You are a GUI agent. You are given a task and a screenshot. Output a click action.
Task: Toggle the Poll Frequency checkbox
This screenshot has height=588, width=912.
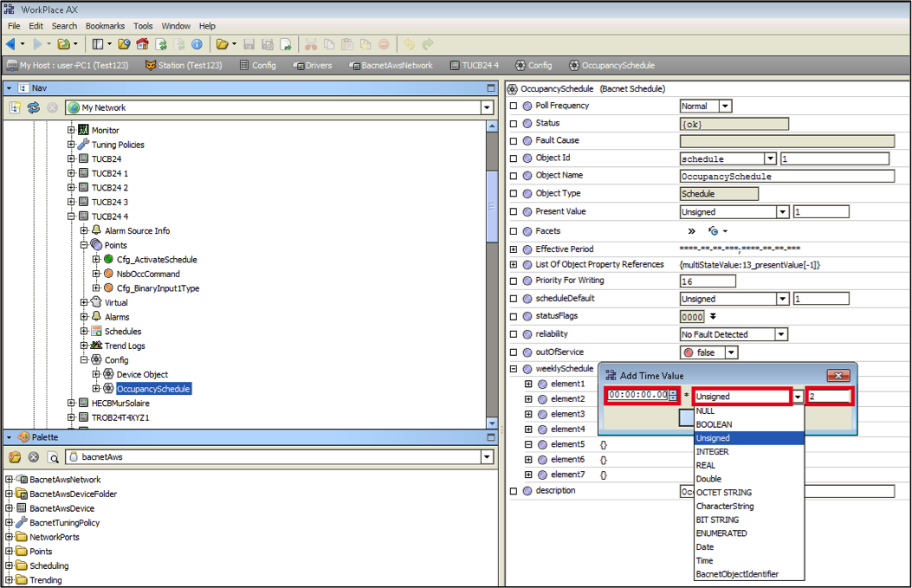(513, 106)
